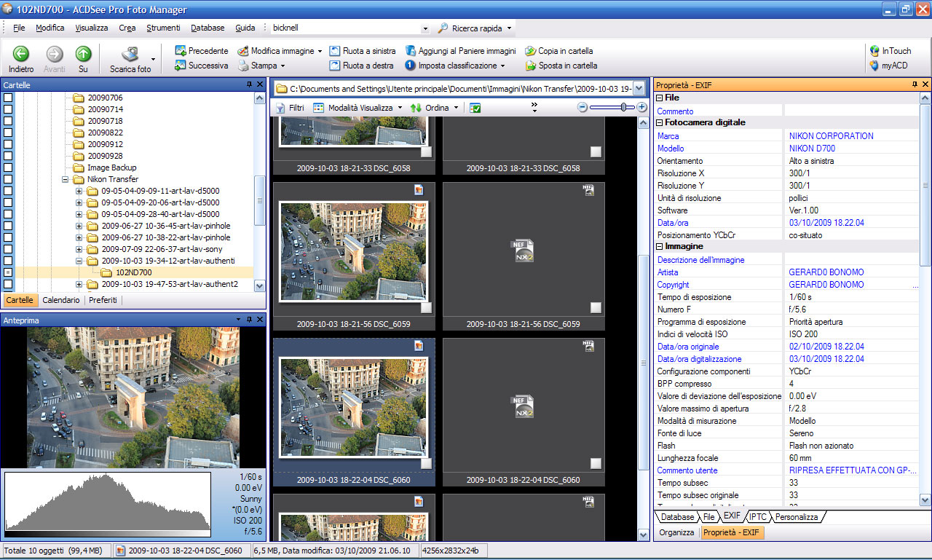Check the box beside the 20090706 folder
Viewport: 932px width, 560px height.
8,98
